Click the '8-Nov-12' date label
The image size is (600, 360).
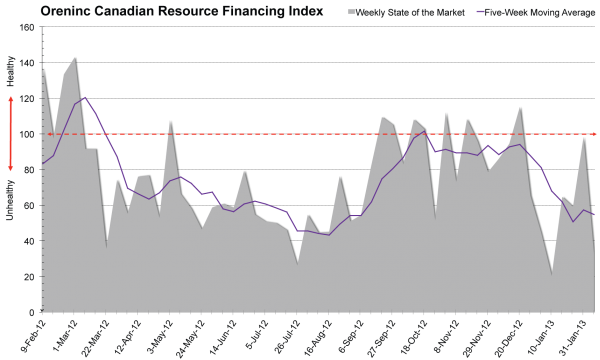click(x=447, y=336)
